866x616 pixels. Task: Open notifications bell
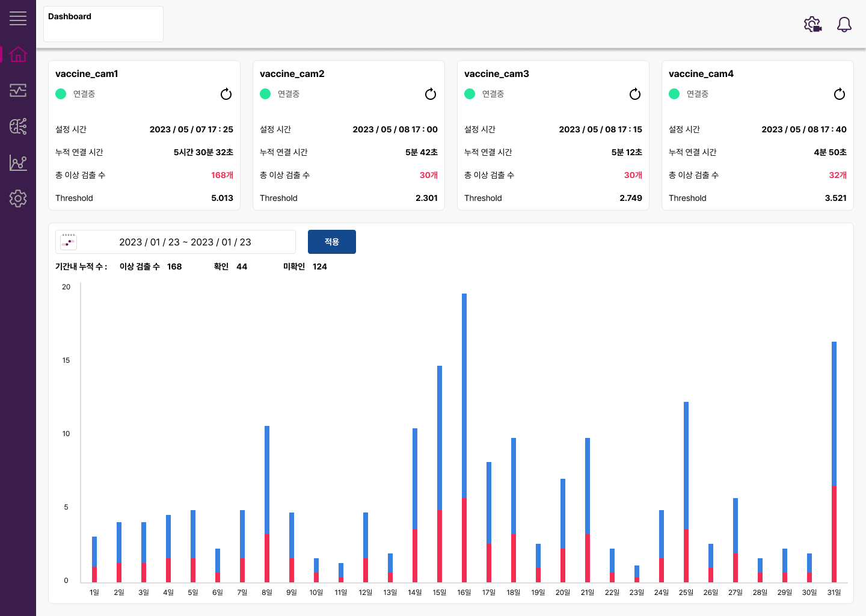tap(844, 24)
